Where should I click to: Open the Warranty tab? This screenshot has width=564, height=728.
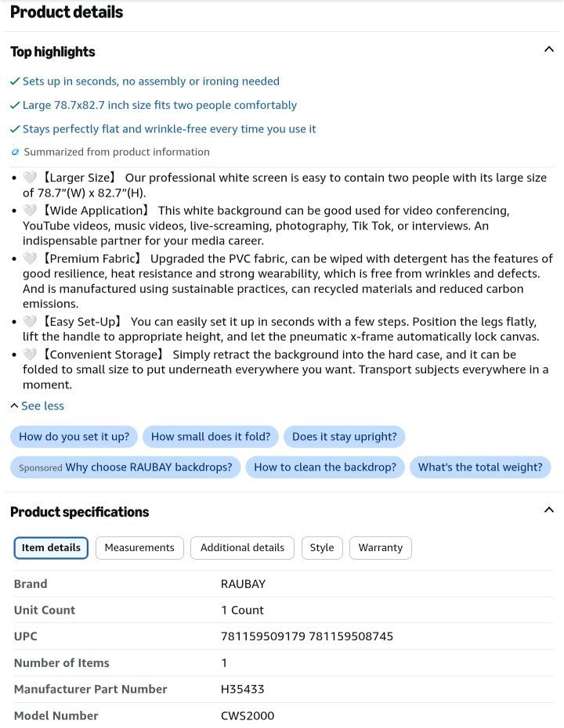[381, 548]
